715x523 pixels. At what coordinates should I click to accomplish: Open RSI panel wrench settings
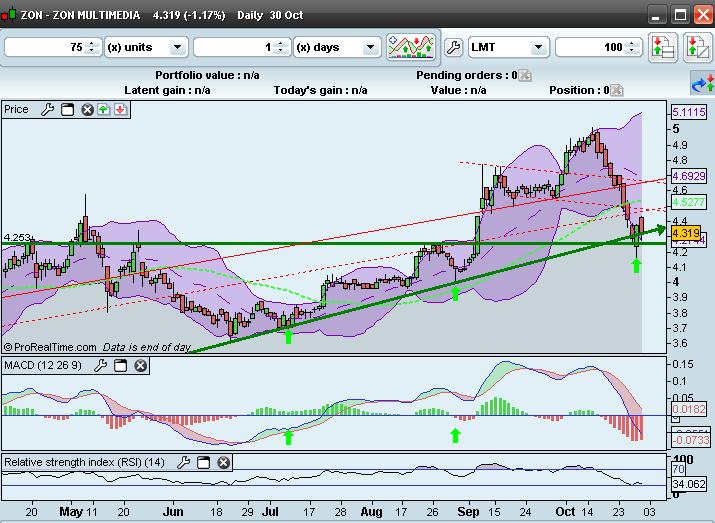(x=183, y=462)
